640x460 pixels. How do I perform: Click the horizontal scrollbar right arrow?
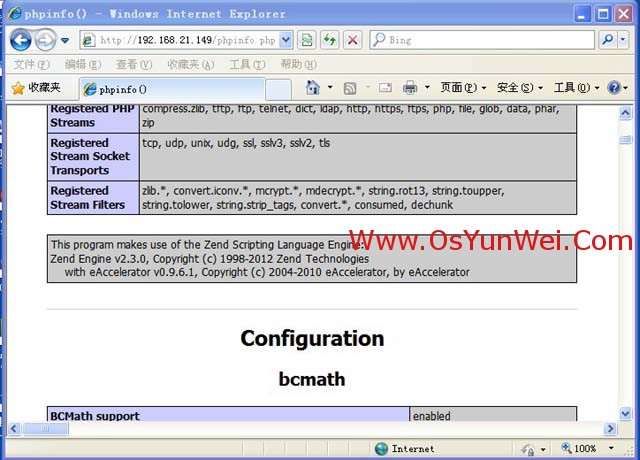(x=610, y=429)
